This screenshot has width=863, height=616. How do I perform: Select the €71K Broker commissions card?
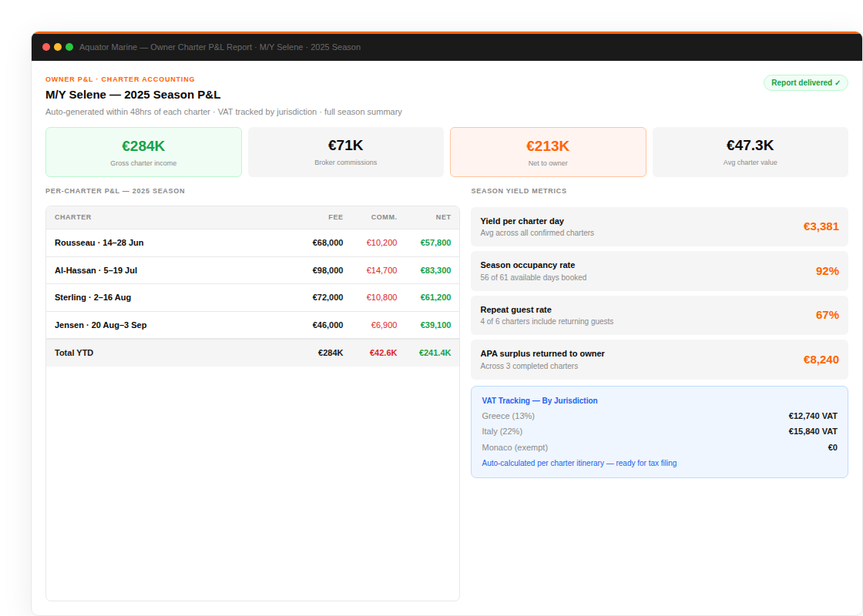tap(346, 152)
